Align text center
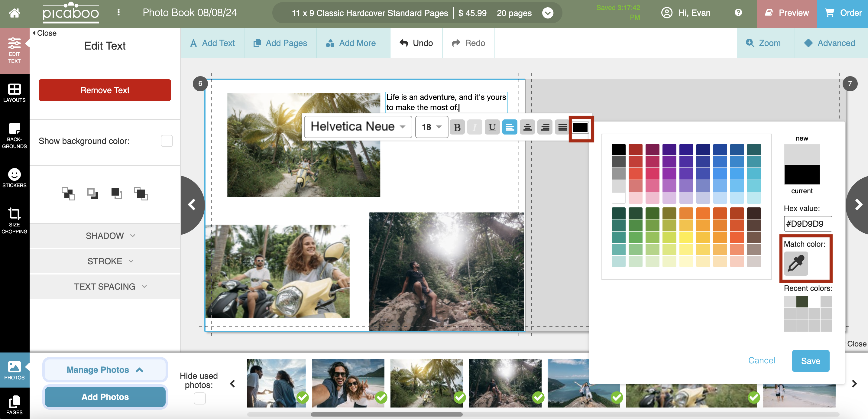This screenshot has width=868, height=419. tap(527, 127)
